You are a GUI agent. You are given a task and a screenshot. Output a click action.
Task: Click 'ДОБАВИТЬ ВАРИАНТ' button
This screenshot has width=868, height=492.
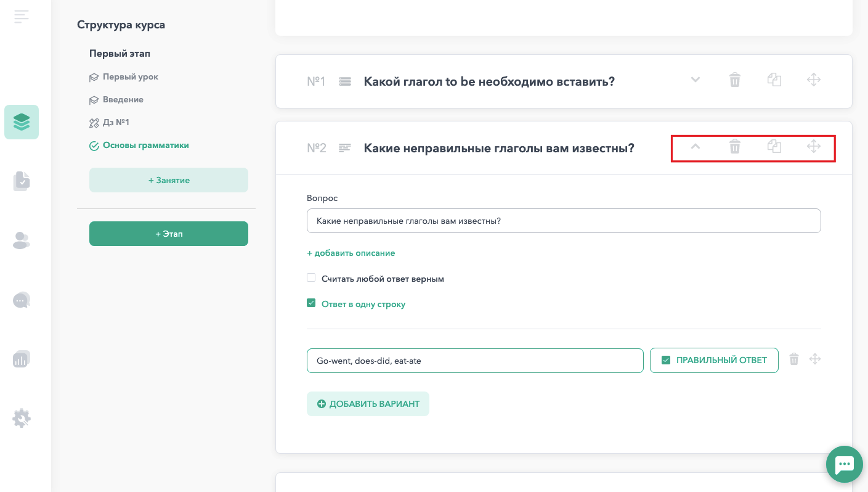tap(368, 404)
